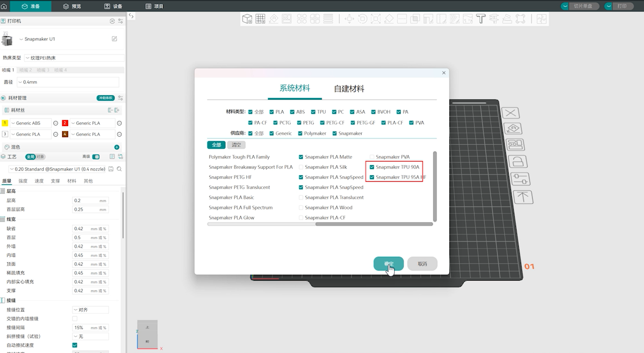Click the 首层层高 first layer height field
Viewport: 644px width, 353px height.
tap(90, 210)
